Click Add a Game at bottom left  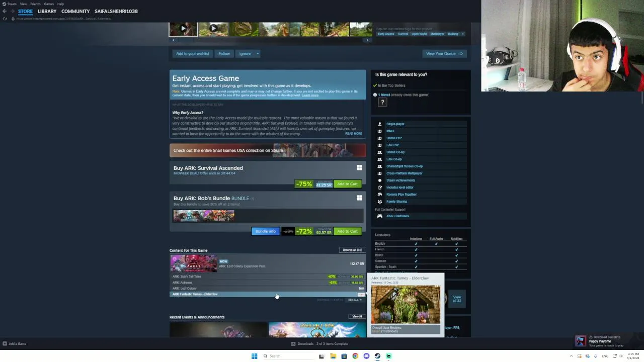(15, 344)
